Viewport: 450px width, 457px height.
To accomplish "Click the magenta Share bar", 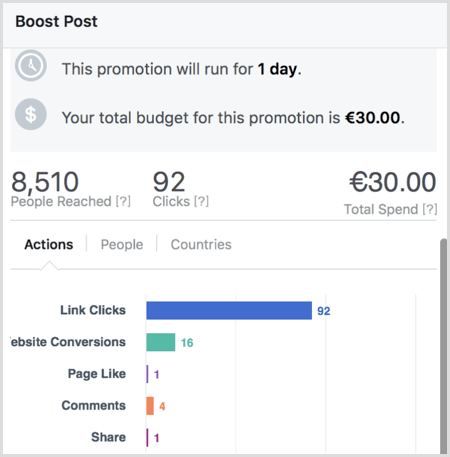I will coord(147,437).
